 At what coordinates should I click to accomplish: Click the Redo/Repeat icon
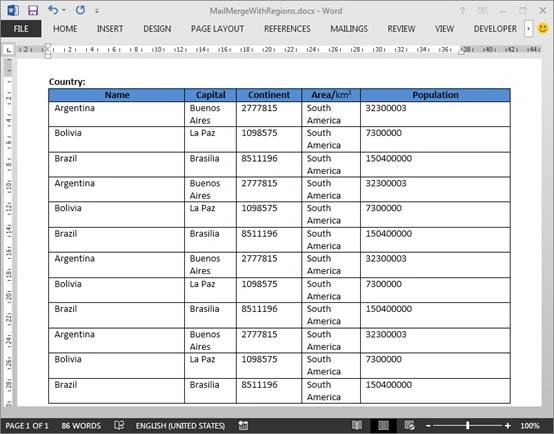80,10
